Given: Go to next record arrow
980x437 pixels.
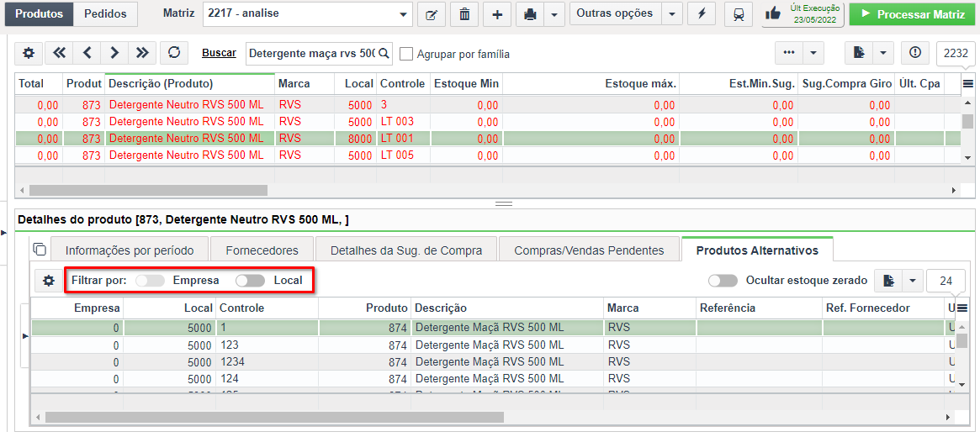Looking at the screenshot, I should point(114,54).
